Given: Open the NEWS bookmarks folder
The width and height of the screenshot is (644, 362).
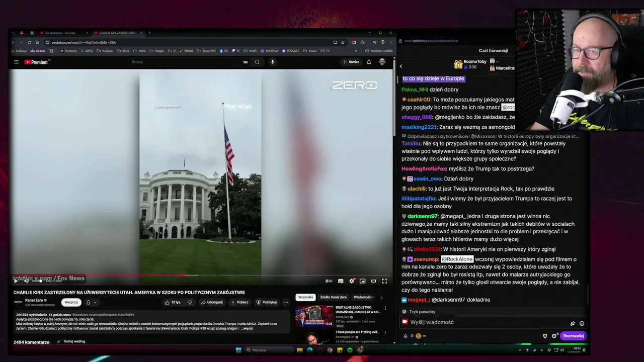Looking at the screenshot, I should (x=250, y=51).
